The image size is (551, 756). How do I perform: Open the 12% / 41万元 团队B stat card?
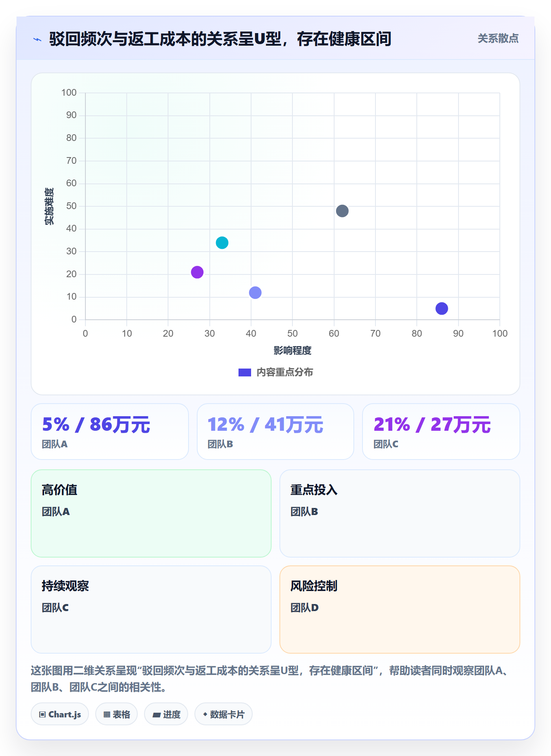click(x=275, y=432)
